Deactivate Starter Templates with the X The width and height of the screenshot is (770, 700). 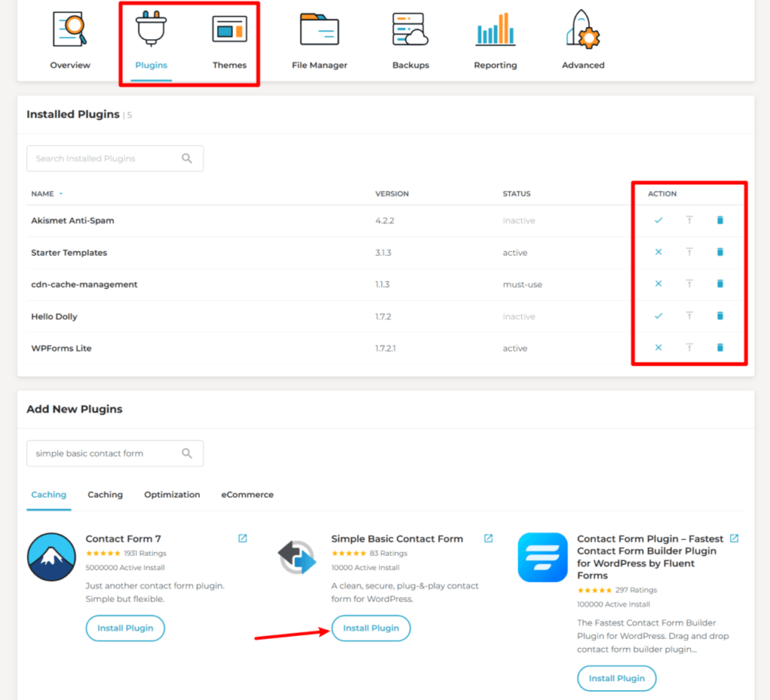pyautogui.click(x=659, y=253)
